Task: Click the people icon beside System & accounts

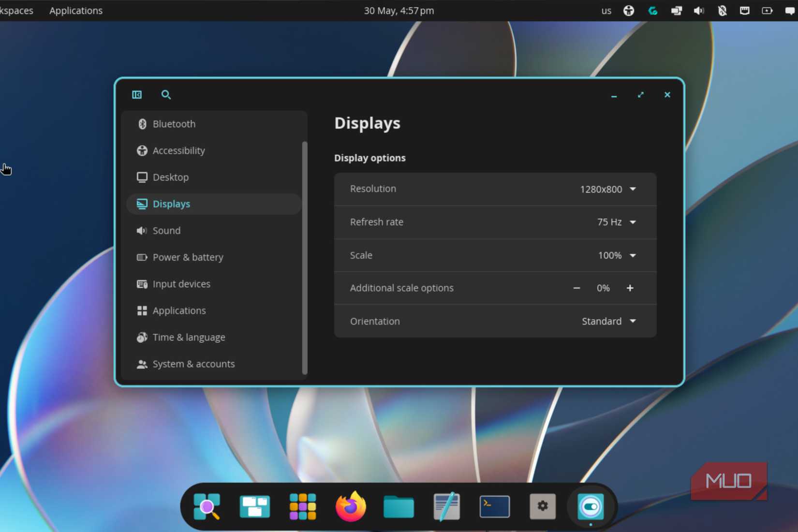Action: [142, 364]
